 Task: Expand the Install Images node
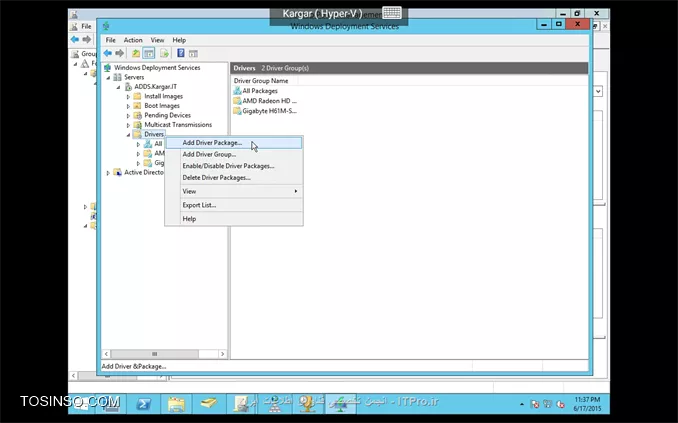tap(128, 96)
